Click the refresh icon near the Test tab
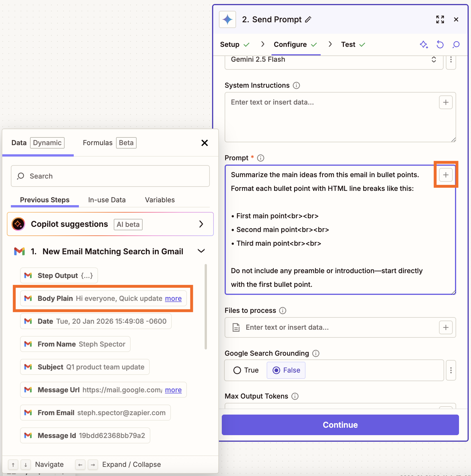 [440, 45]
